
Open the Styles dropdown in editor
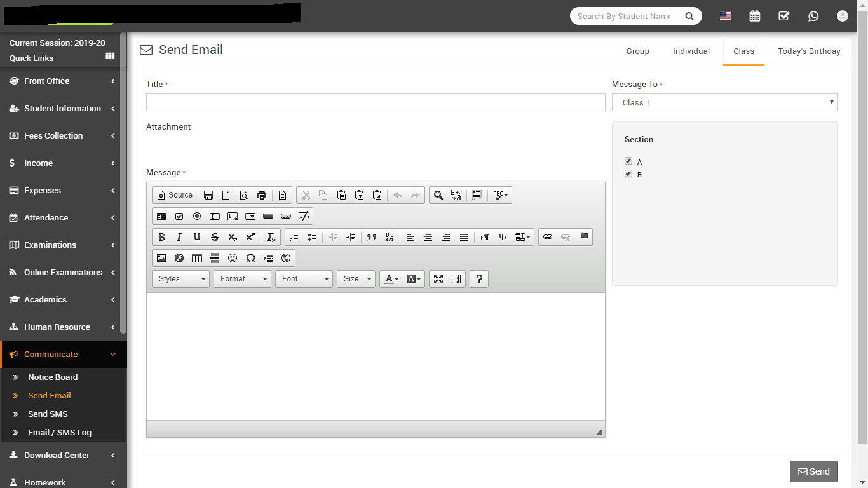[181, 279]
